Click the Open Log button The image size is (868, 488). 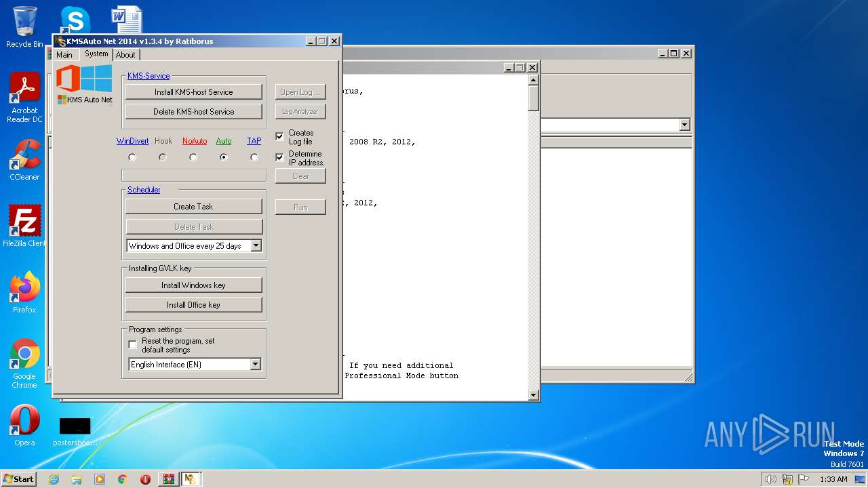click(x=300, y=91)
